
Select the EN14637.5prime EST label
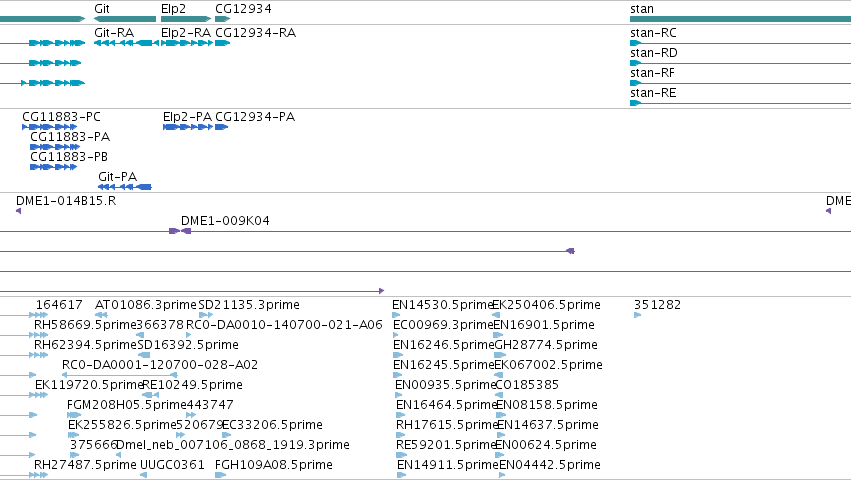tap(548, 425)
